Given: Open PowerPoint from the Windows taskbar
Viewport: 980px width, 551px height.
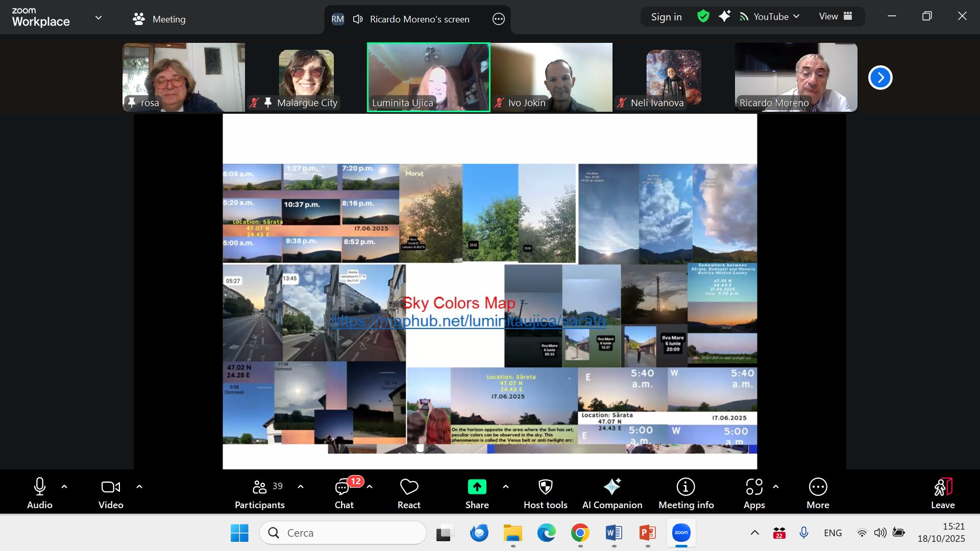Looking at the screenshot, I should [x=647, y=533].
